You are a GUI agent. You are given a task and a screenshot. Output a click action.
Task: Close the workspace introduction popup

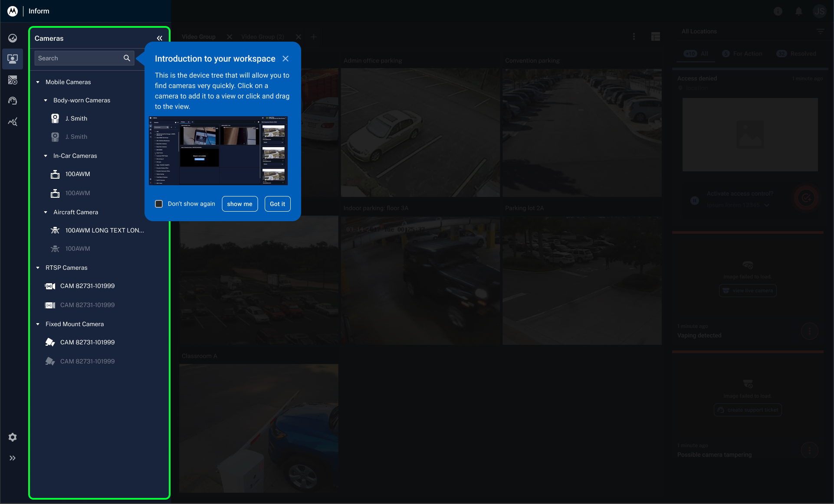click(x=286, y=59)
